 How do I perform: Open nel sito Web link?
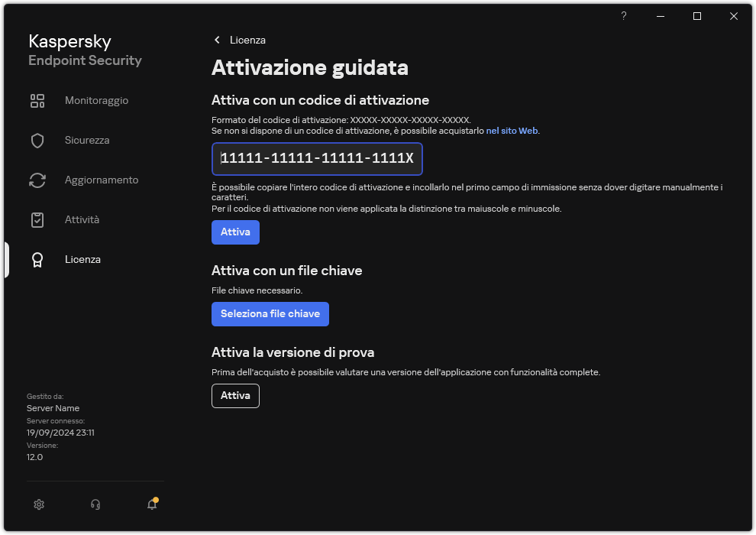(512, 130)
